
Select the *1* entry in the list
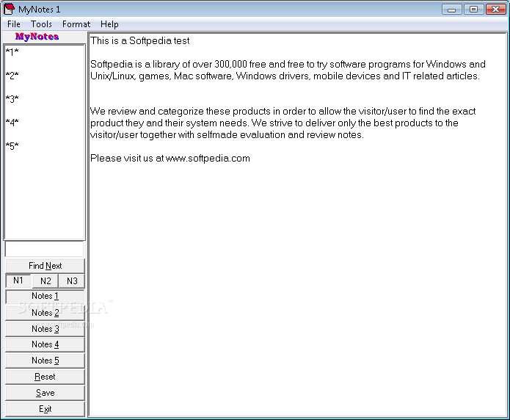pos(12,52)
